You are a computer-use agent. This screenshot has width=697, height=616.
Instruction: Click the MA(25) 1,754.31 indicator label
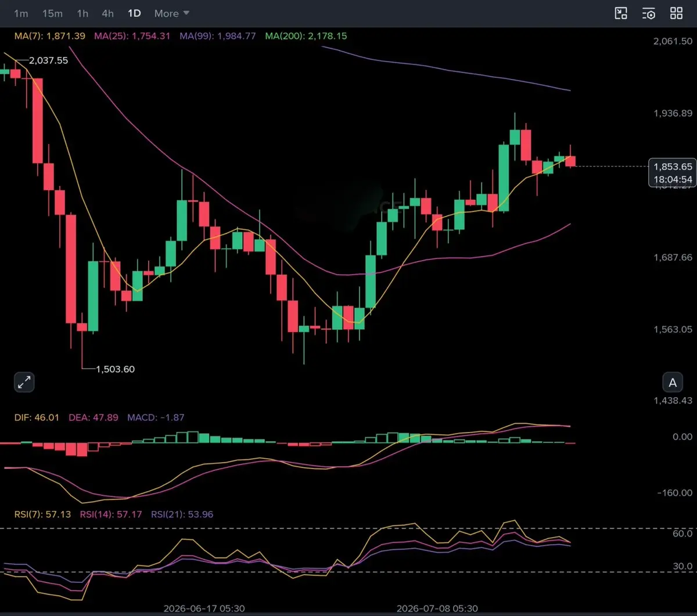tap(132, 36)
